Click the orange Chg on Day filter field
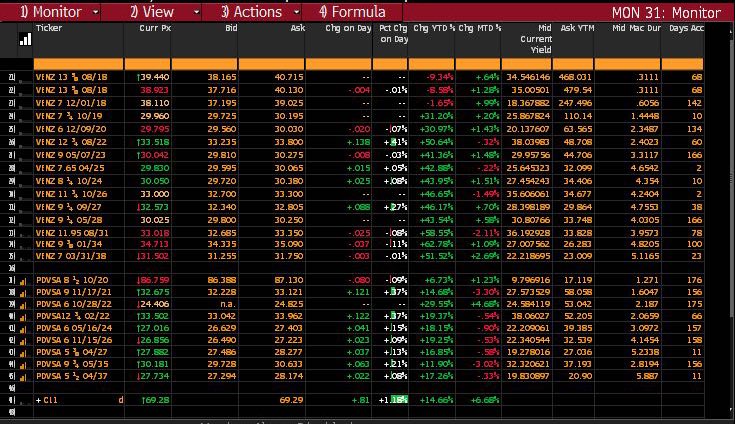This screenshot has width=735, height=424. (x=338, y=64)
